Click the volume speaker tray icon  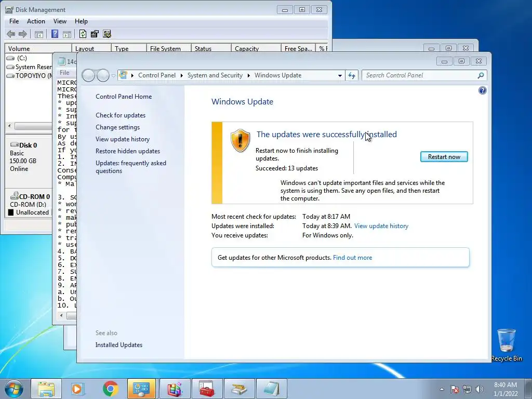click(x=479, y=389)
